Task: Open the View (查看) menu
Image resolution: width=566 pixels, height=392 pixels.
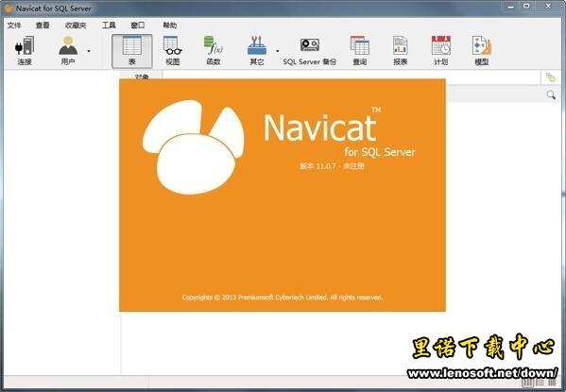Action: coord(43,26)
